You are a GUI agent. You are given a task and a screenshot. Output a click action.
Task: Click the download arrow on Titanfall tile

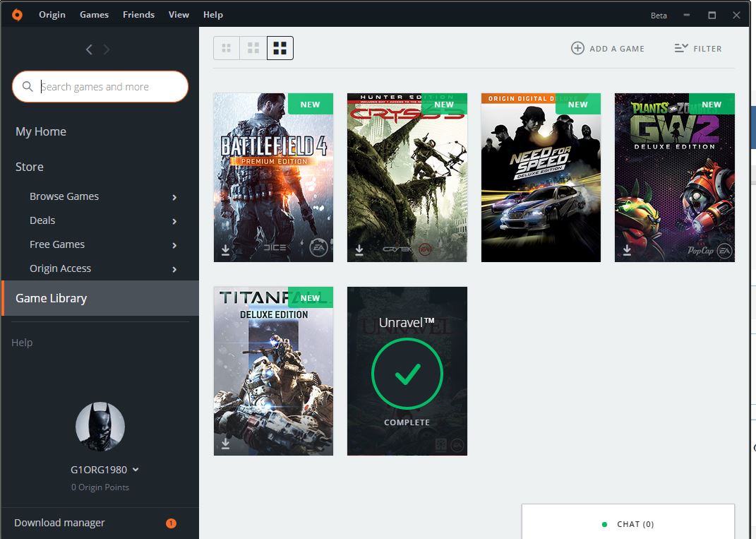[x=226, y=443]
